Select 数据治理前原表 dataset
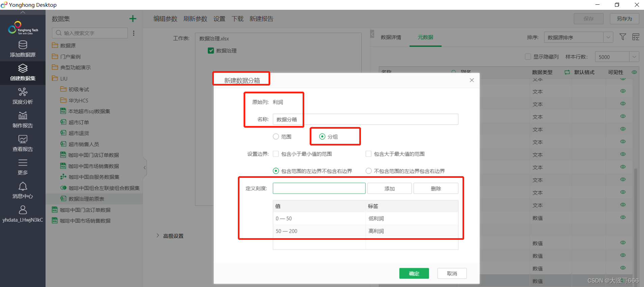Screen dimensions: 644x287 point(82,199)
